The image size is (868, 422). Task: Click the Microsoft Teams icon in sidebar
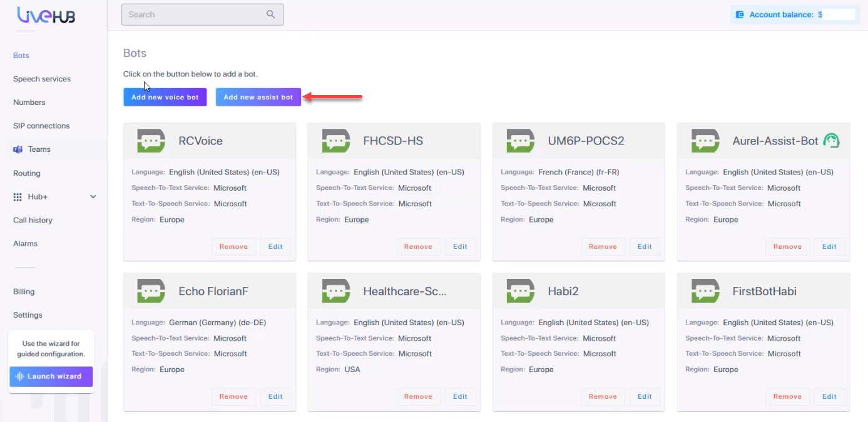pyautogui.click(x=18, y=149)
